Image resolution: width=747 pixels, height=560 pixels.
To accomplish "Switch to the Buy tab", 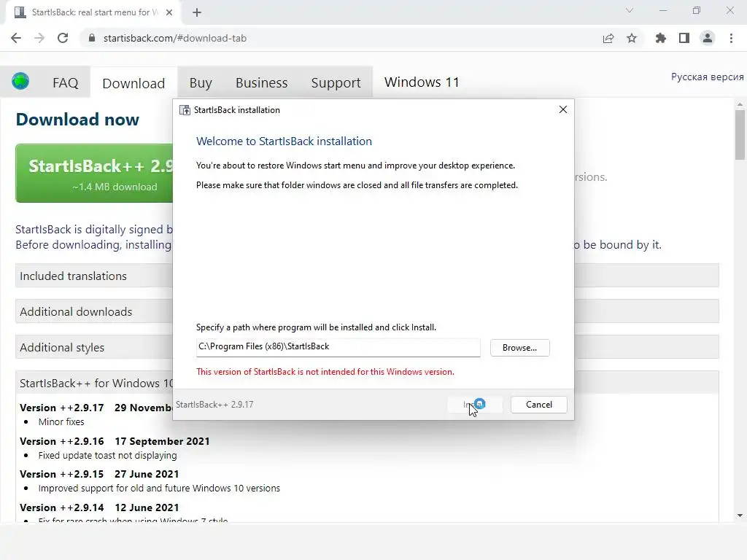I will [x=201, y=83].
